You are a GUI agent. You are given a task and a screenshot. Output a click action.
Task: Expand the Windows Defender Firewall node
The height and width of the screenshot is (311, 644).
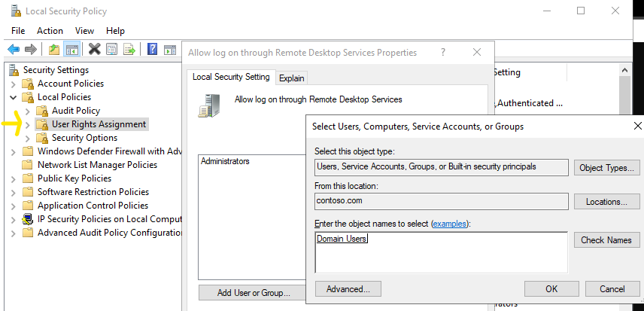pyautogui.click(x=14, y=151)
